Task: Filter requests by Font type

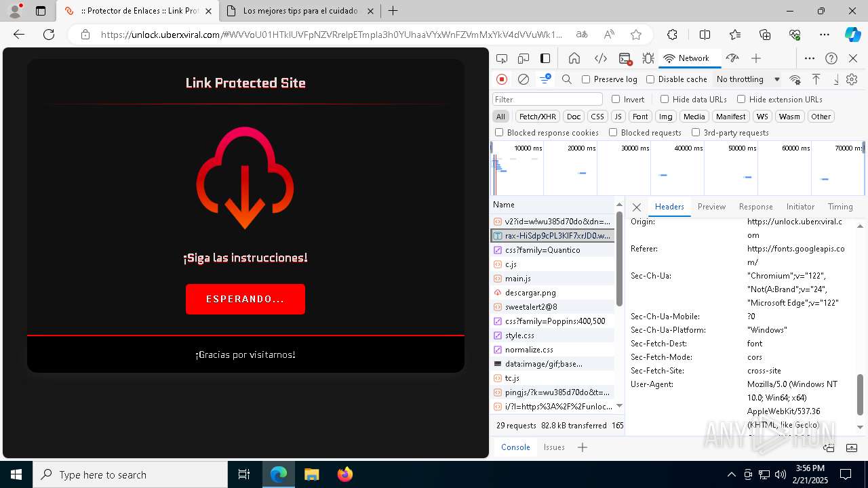Action: pos(640,117)
